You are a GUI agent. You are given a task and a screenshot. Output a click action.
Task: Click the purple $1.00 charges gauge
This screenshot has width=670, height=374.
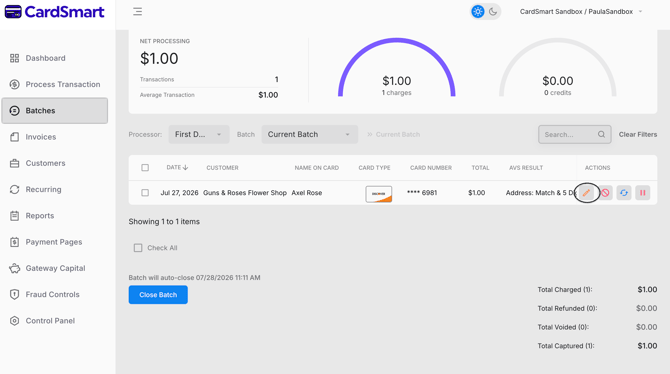pyautogui.click(x=397, y=68)
